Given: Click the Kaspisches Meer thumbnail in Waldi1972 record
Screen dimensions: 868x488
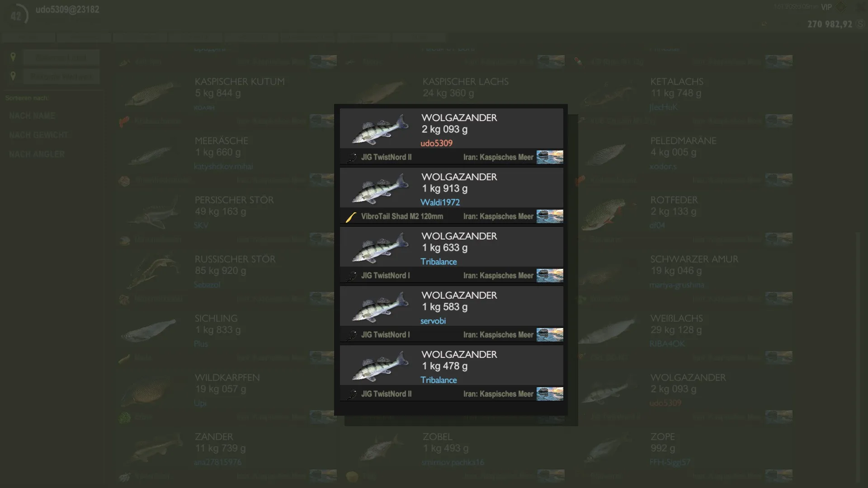Looking at the screenshot, I should coord(550,216).
